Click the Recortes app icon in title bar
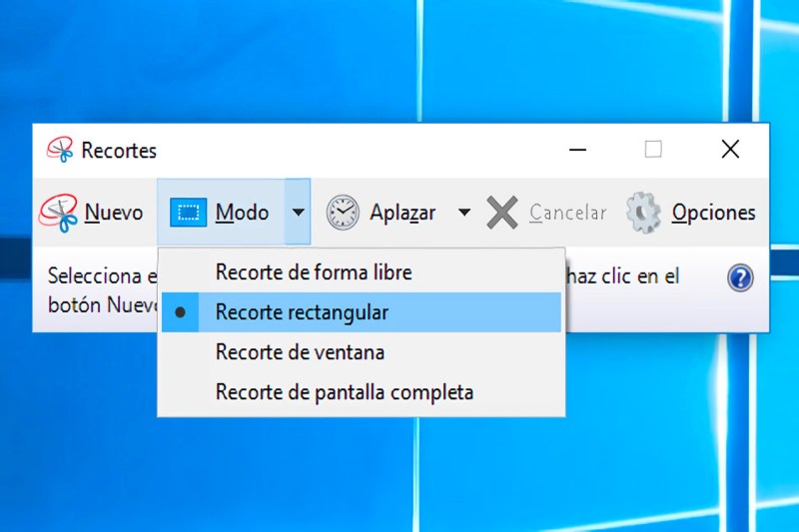The height and width of the screenshot is (532, 799). (x=60, y=151)
